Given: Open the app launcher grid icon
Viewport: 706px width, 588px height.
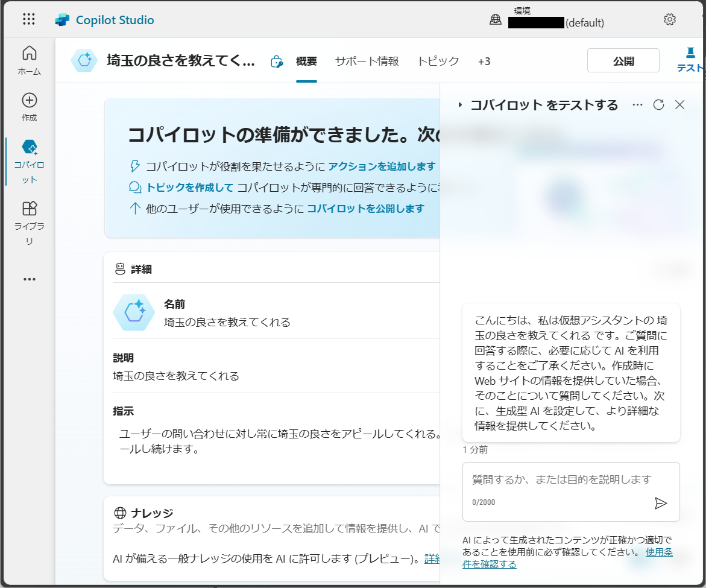Looking at the screenshot, I should click(x=29, y=19).
